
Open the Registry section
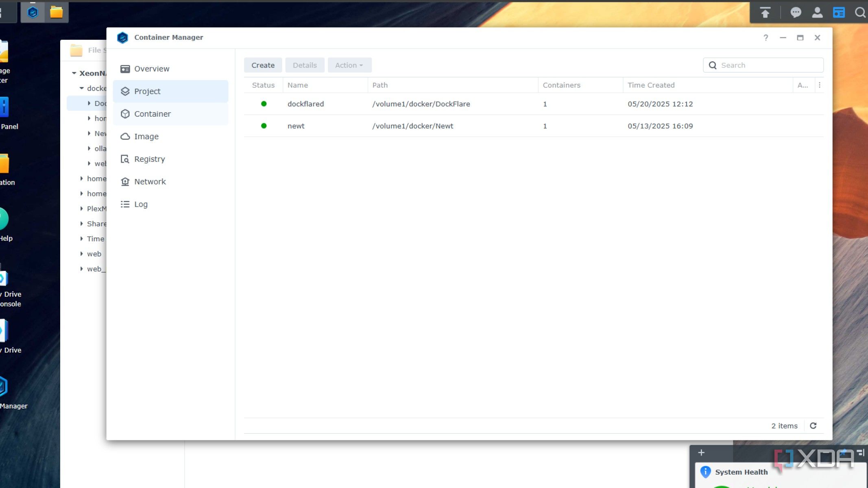(170, 159)
